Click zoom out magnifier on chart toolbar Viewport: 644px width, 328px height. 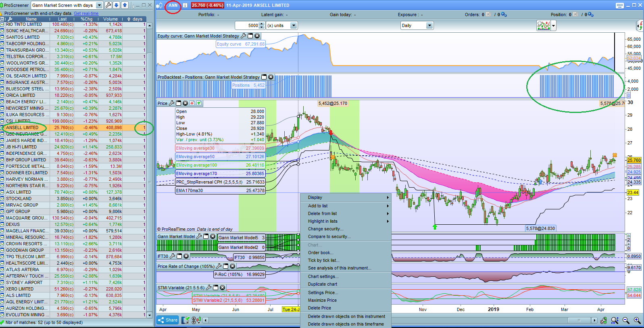(626, 320)
